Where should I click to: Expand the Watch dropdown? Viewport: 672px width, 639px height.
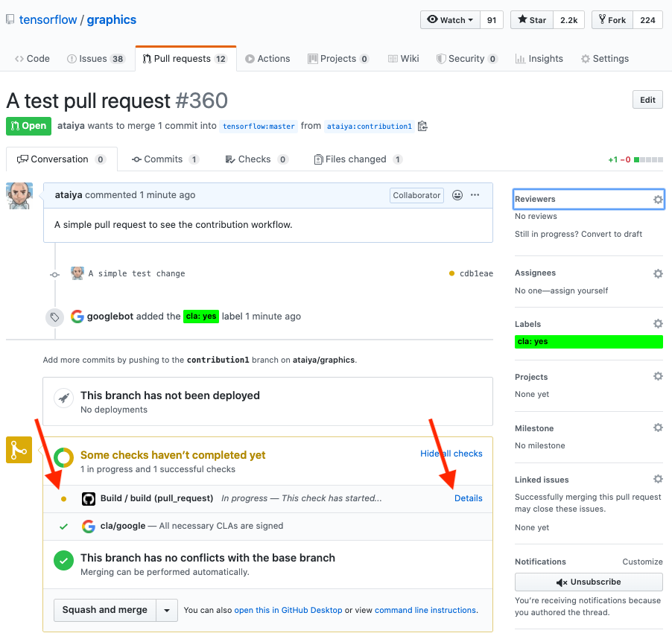(x=449, y=20)
